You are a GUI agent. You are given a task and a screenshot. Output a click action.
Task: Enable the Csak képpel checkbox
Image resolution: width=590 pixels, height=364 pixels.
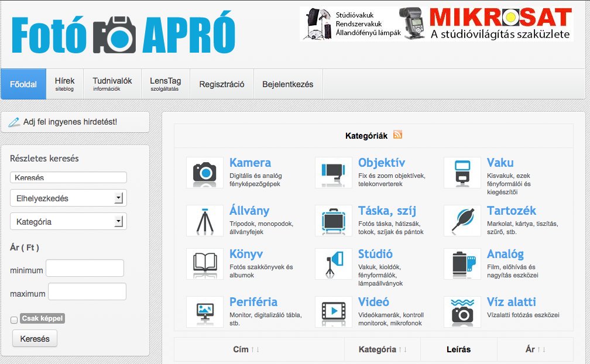click(14, 320)
